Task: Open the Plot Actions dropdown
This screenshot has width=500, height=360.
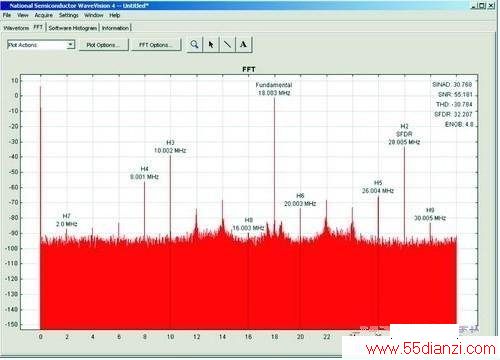Action: [x=41, y=45]
